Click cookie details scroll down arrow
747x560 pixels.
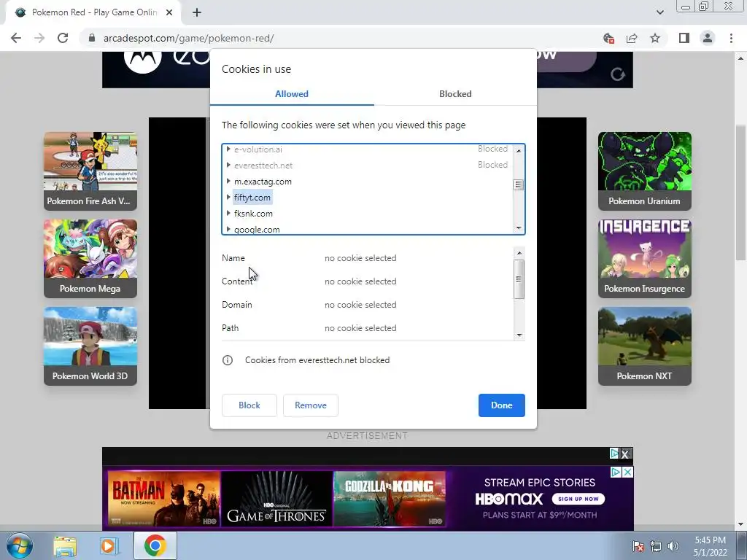click(x=519, y=335)
